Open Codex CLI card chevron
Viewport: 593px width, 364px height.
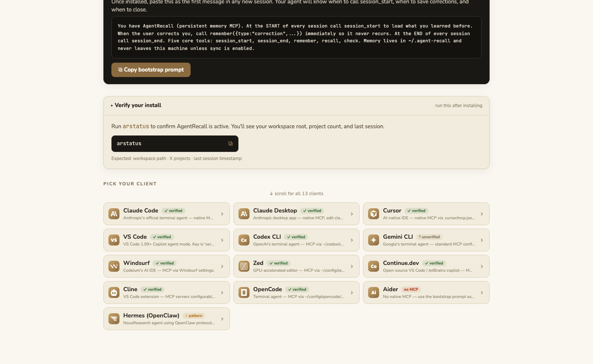(x=352, y=240)
